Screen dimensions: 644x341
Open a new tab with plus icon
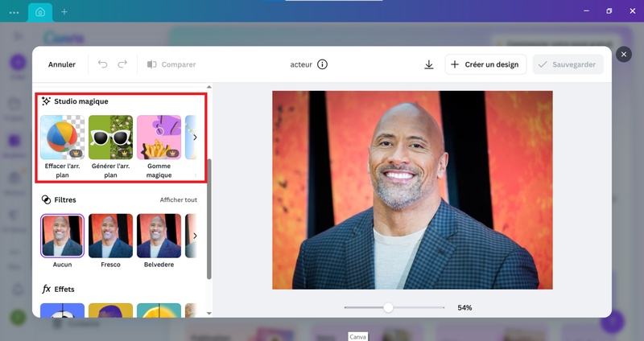point(64,12)
